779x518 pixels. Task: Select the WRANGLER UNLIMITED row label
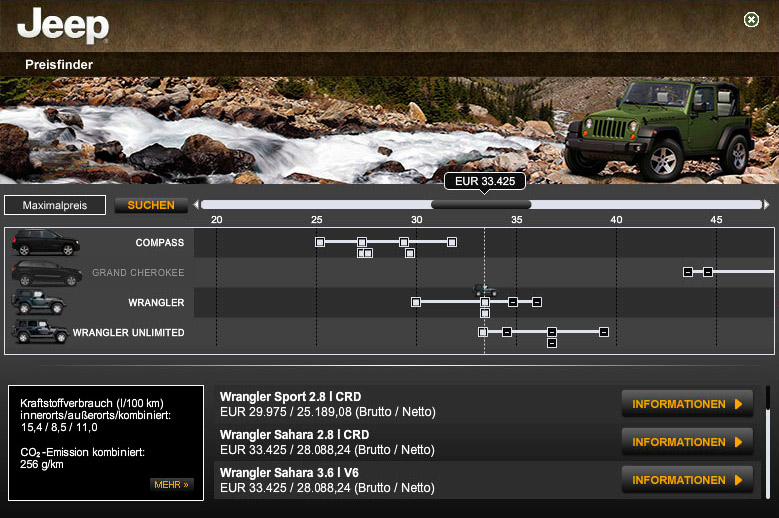(128, 332)
